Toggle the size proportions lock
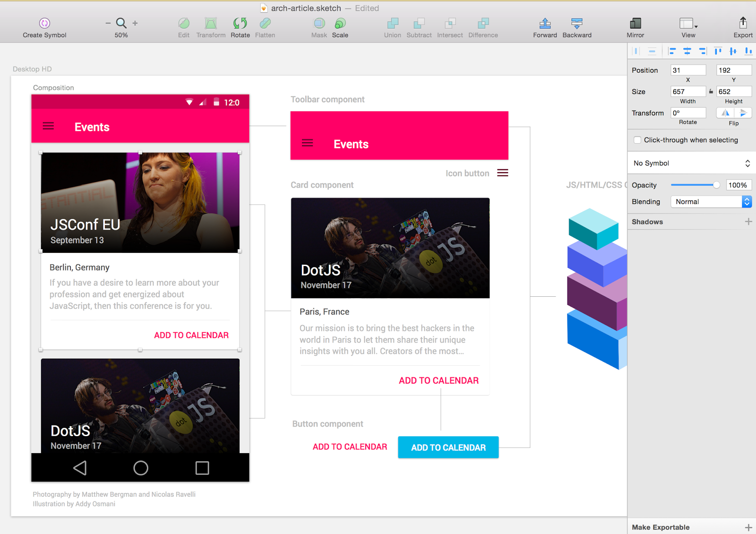 [x=711, y=92]
